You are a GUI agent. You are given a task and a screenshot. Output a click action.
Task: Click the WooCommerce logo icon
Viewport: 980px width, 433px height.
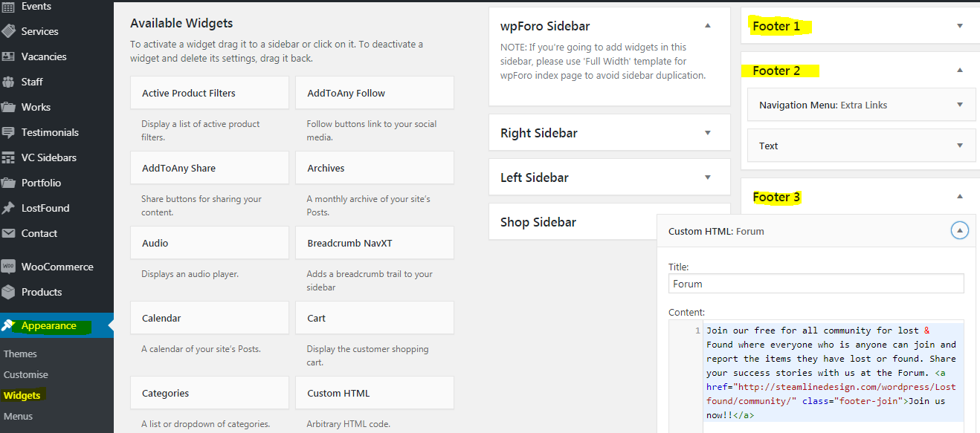[9, 267]
